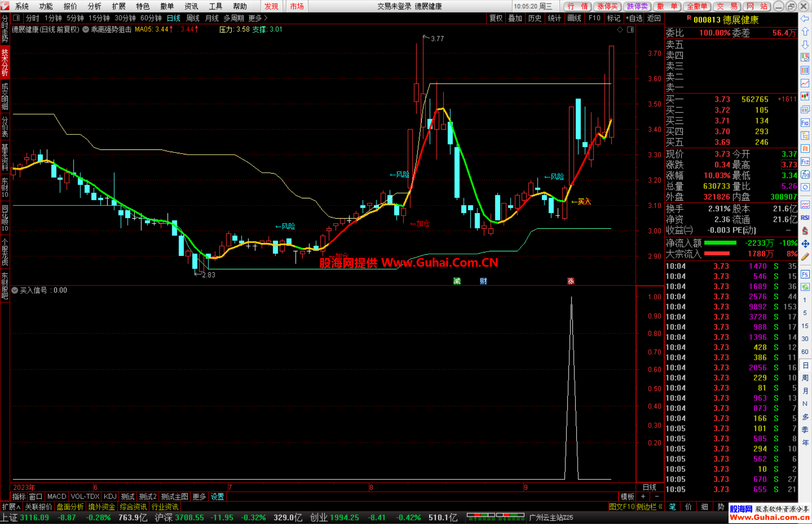812x524 pixels.
Task: Open the red line trend chart icon
Action: pyautogui.click(x=805, y=83)
